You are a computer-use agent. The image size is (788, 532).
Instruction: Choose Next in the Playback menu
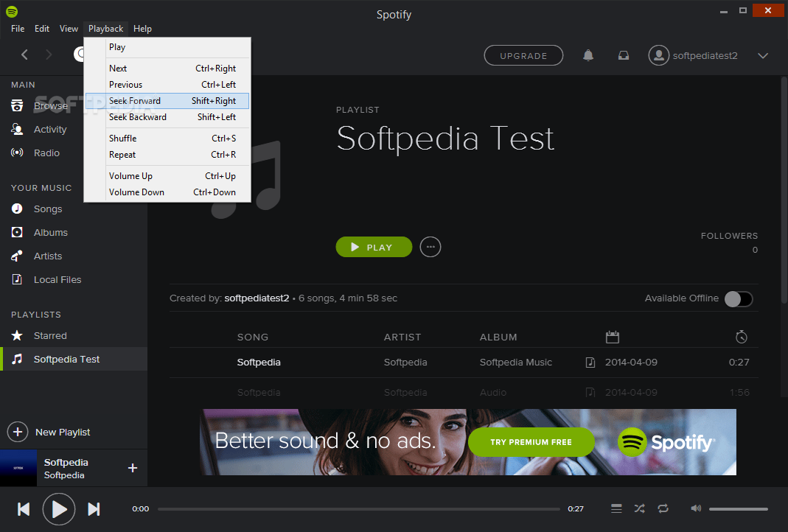point(167,69)
